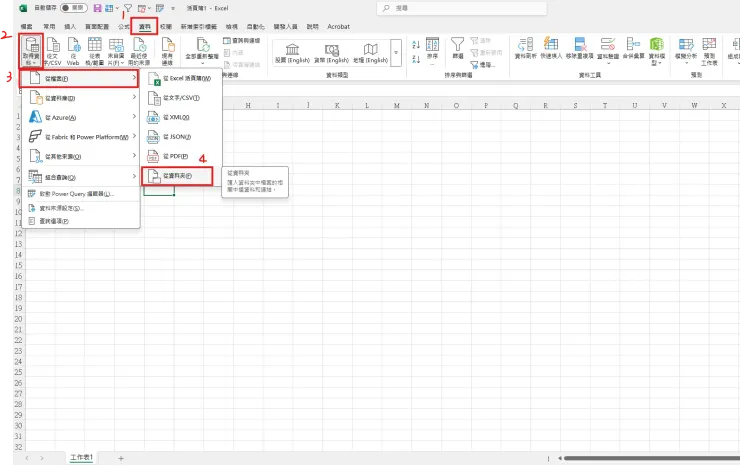Open the Insert ribbon tab

pyautogui.click(x=70, y=27)
